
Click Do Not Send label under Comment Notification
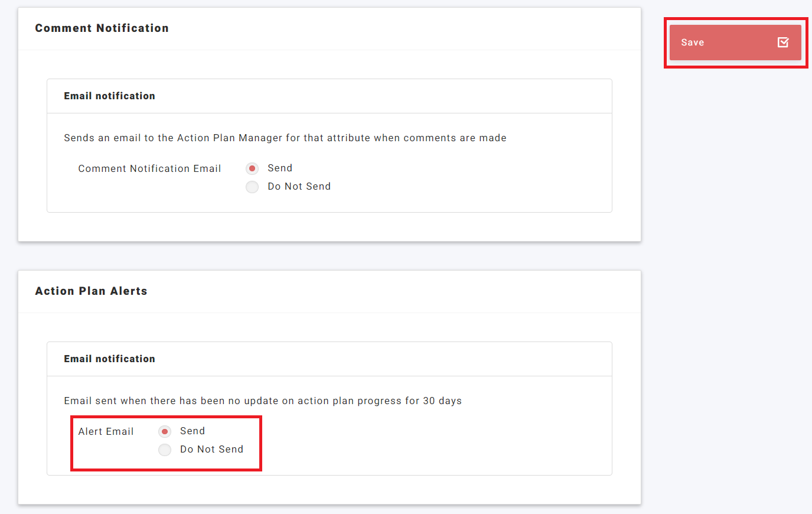[x=299, y=187]
